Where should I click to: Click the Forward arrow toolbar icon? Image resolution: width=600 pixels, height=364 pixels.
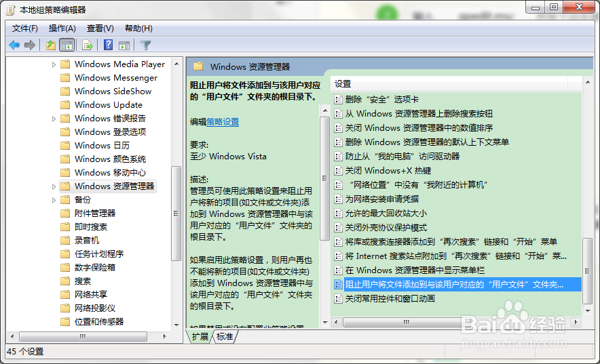coord(30,45)
